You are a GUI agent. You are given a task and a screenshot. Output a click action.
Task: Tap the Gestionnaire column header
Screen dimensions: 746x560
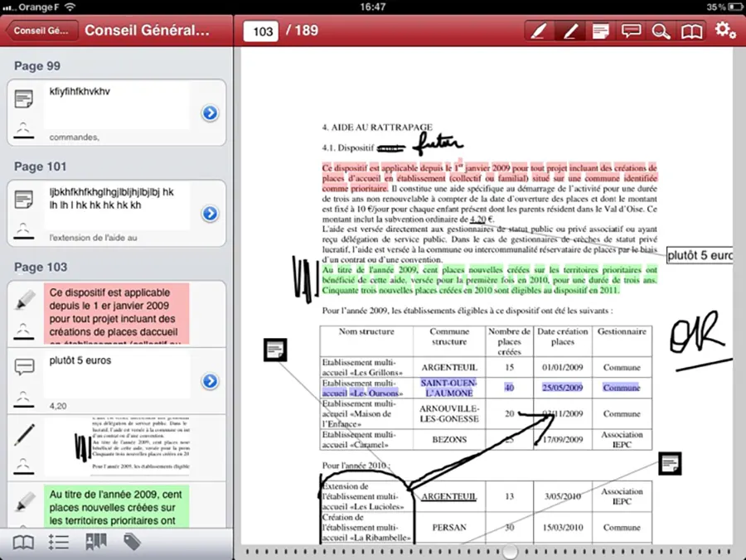coord(622,332)
